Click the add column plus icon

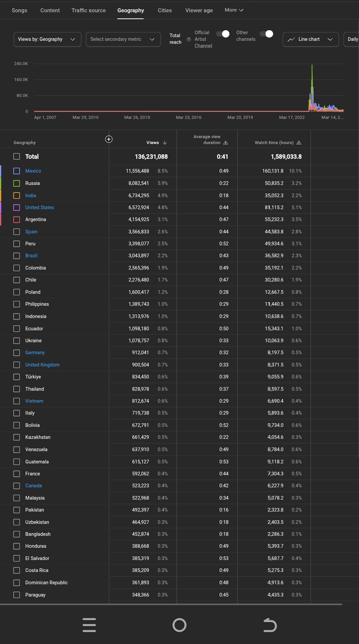point(109,139)
